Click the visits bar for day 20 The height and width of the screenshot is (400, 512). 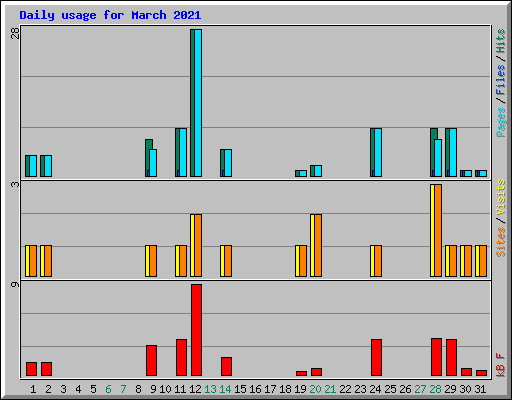pos(312,245)
